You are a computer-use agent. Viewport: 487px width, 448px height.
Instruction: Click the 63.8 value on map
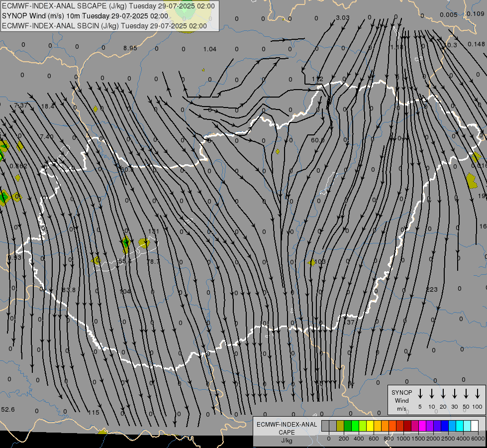(x=69, y=290)
